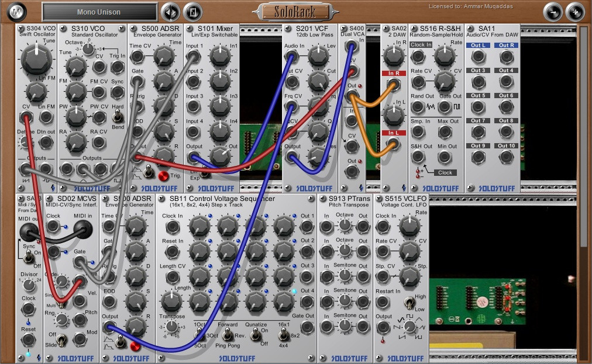Screen dimensions: 592x364
Task: Open the Mono Unison preset selector
Action: pos(100,12)
